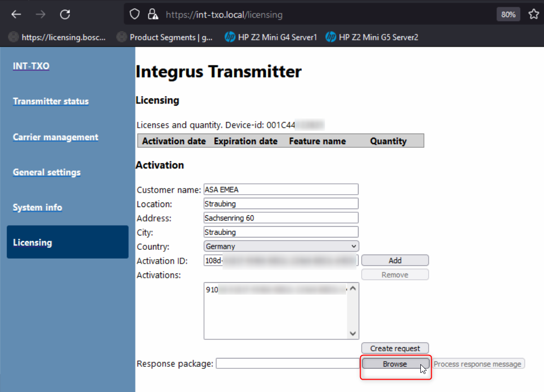Navigate to System info page

pos(38,208)
